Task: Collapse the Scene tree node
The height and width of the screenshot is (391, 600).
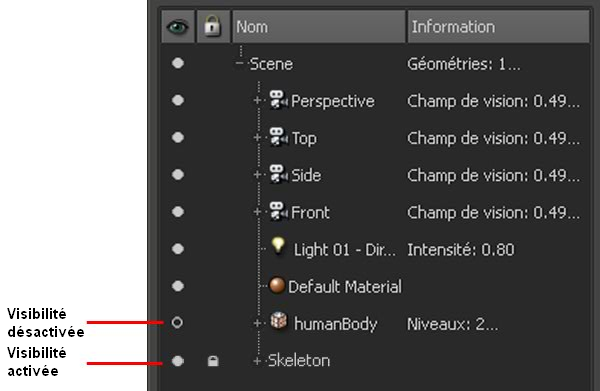Action: click(240, 63)
